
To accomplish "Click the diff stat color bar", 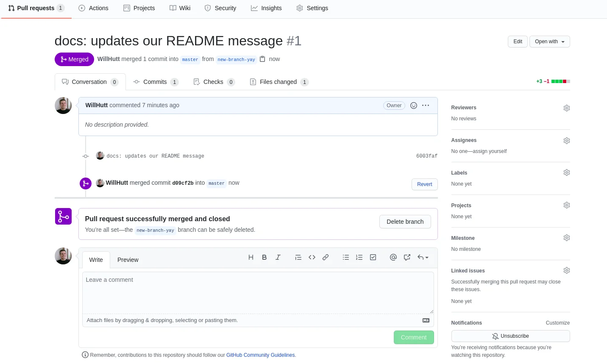I will click(x=560, y=81).
